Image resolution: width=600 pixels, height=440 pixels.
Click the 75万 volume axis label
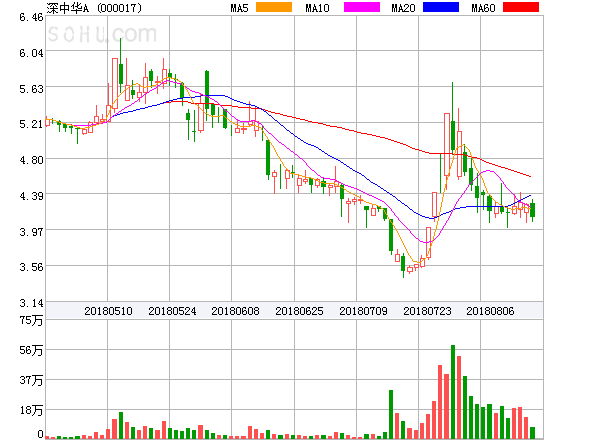31,320
